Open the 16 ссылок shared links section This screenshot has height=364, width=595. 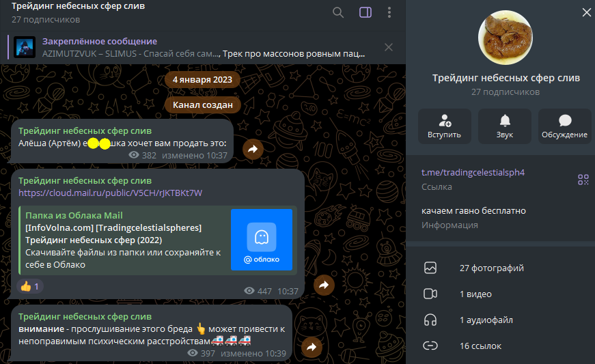(x=480, y=346)
